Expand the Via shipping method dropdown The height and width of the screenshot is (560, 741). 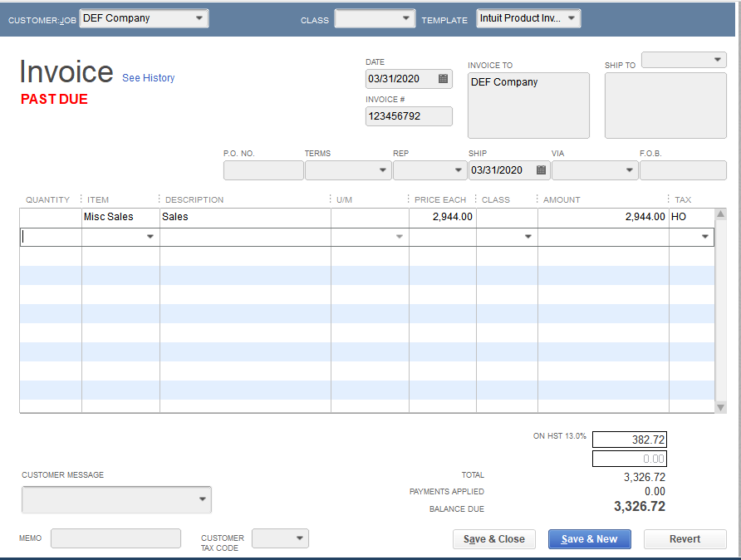click(x=628, y=170)
